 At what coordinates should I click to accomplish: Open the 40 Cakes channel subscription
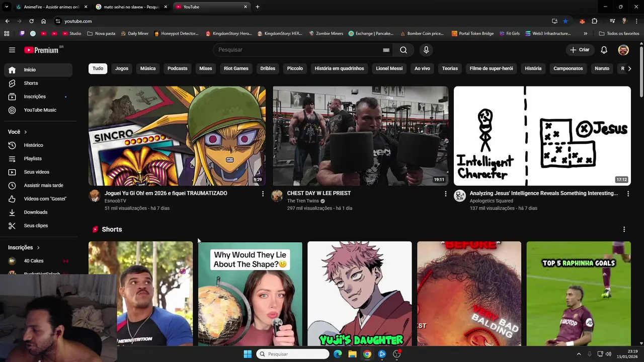pyautogui.click(x=38, y=261)
